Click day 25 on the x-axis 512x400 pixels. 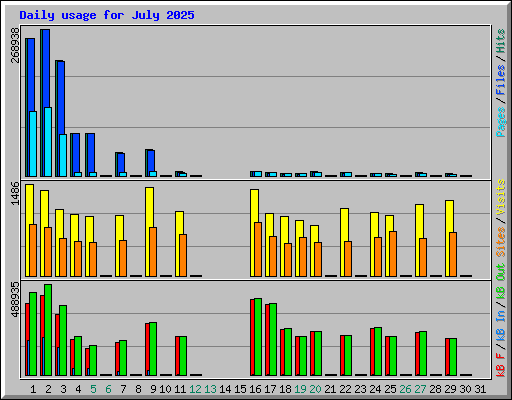click(x=390, y=389)
